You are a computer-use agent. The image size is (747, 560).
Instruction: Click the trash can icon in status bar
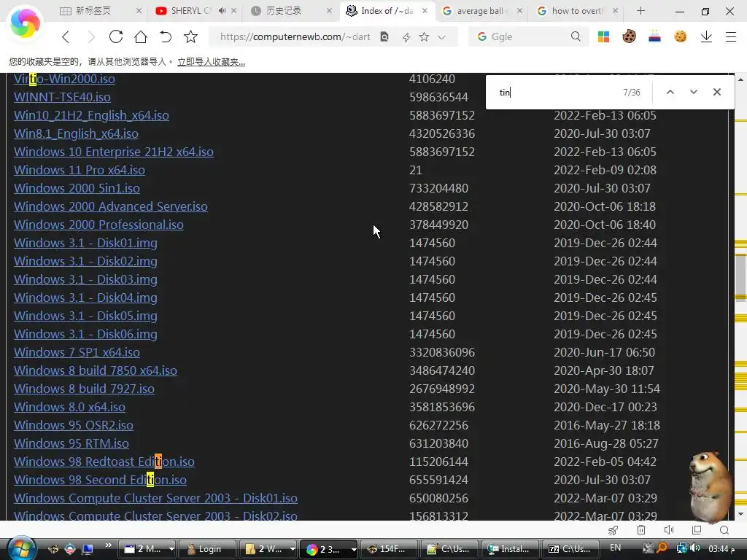pos(641,530)
